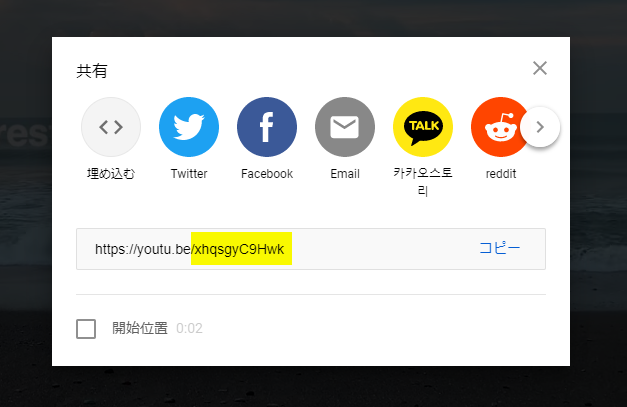
Task: Share via the yellow KakaoStory TALK icon
Action: tap(423, 127)
